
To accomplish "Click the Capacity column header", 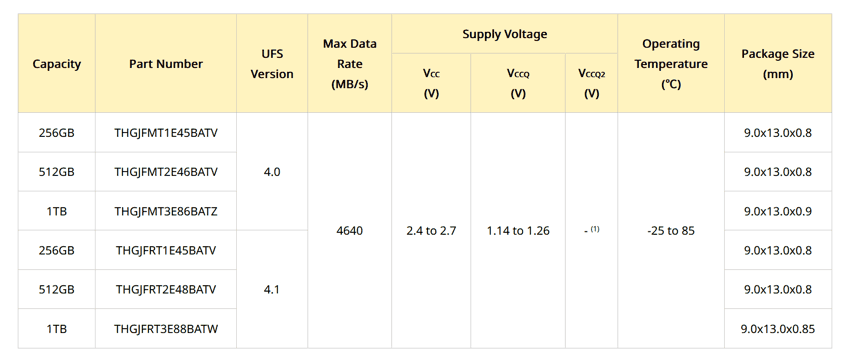I will click(x=57, y=63).
